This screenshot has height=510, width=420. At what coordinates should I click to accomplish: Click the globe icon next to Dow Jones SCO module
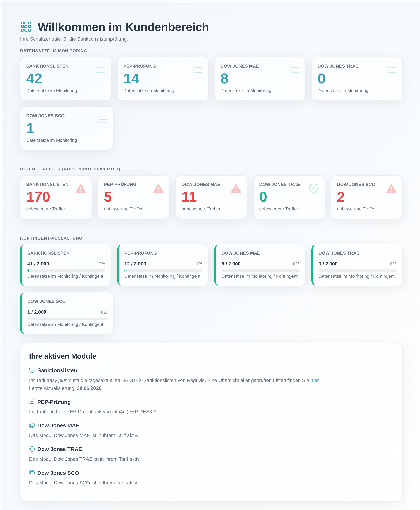pyautogui.click(x=32, y=473)
